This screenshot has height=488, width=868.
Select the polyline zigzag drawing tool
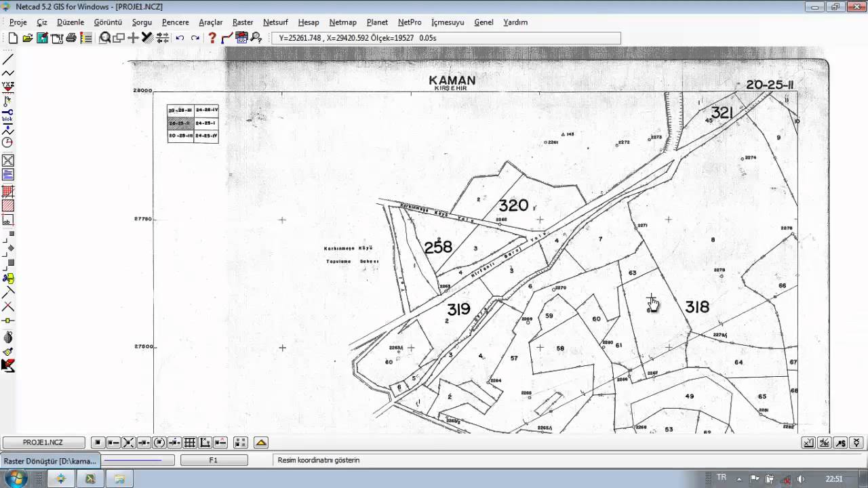(x=8, y=73)
